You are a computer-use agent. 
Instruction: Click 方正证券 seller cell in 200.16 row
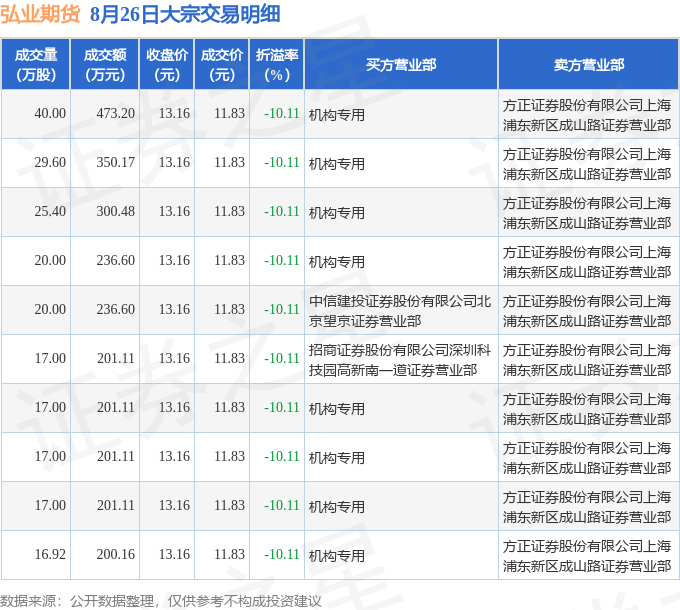coord(587,556)
